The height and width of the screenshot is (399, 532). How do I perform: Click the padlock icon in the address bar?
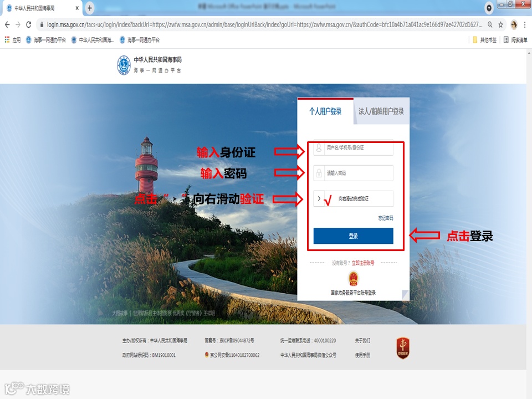tap(42, 24)
